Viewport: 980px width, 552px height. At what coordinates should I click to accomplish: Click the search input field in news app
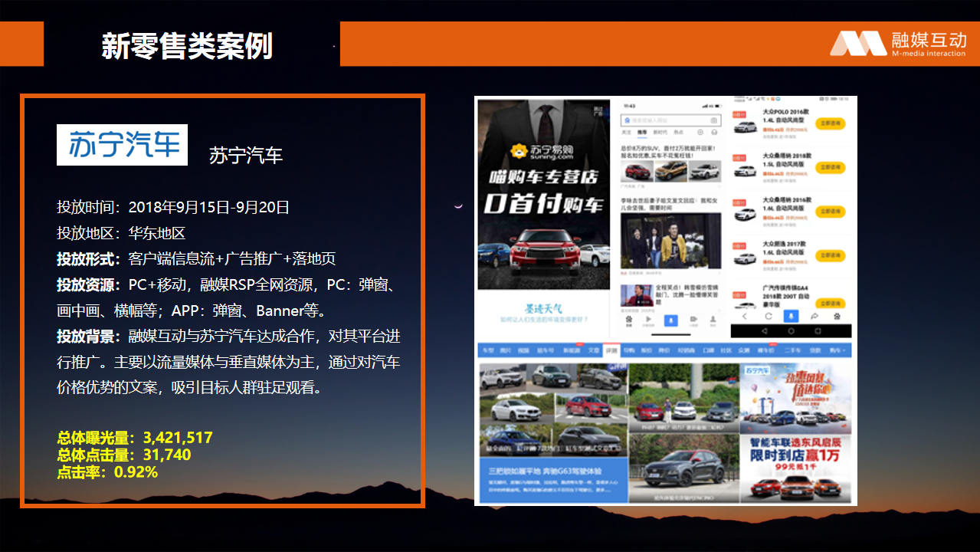667,120
